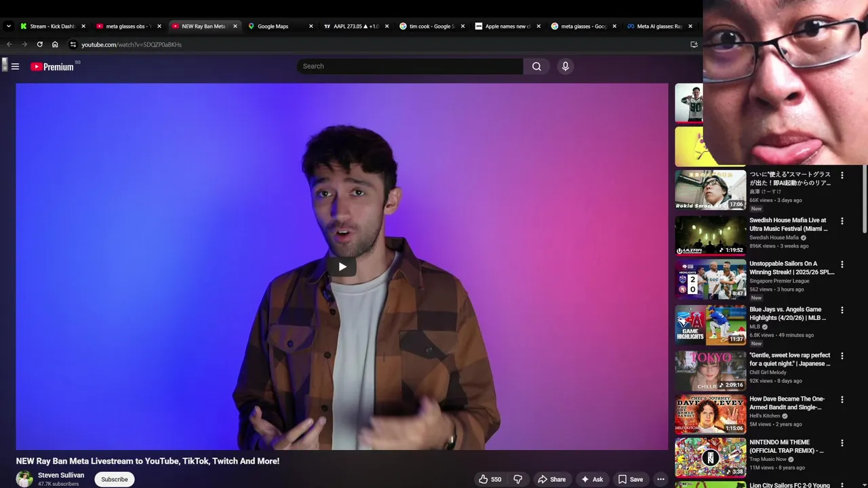Screen dimensions: 868x488
Task: Open Nintendo Mii Theme trap remix thumbnail
Action: click(710, 457)
